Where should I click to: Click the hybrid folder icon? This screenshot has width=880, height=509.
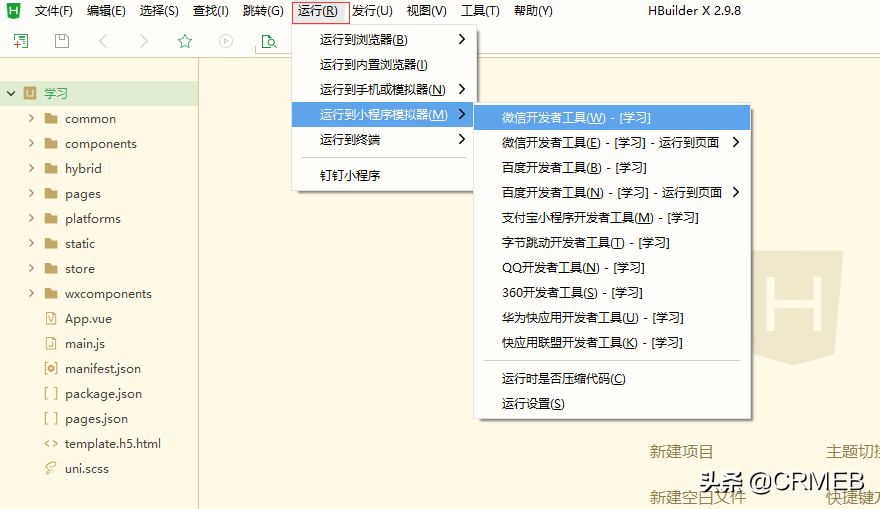coord(51,168)
